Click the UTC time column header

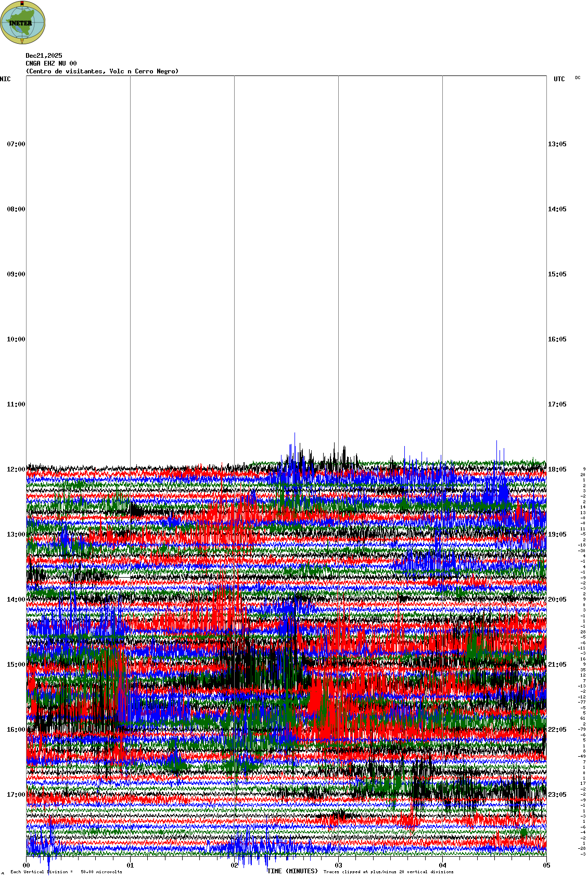click(559, 79)
